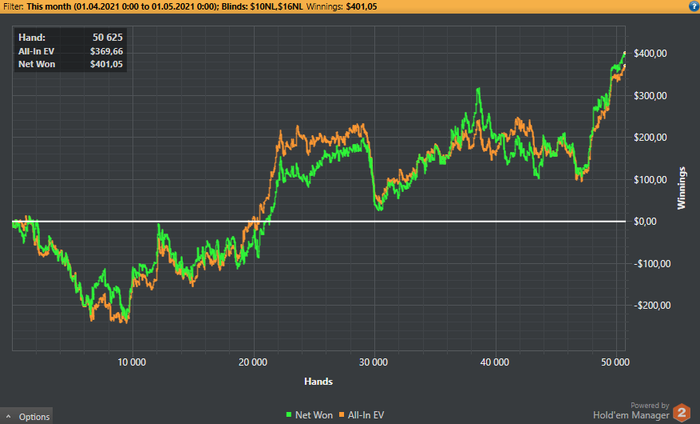This screenshot has height=424, width=700.
Task: Toggle the Net Won legend series
Action: [x=309, y=415]
